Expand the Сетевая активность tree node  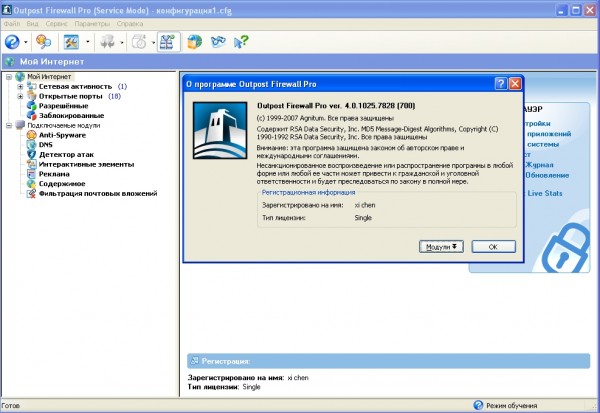tap(20, 87)
